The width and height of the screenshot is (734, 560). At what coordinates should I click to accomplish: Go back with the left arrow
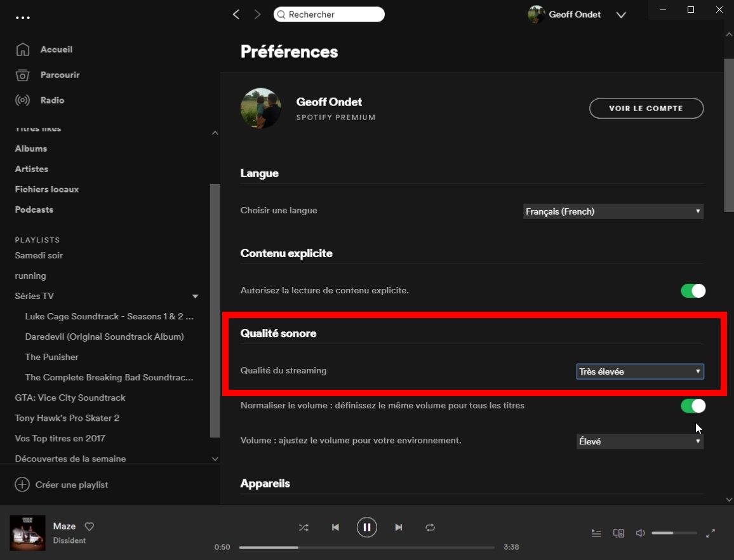236,15
